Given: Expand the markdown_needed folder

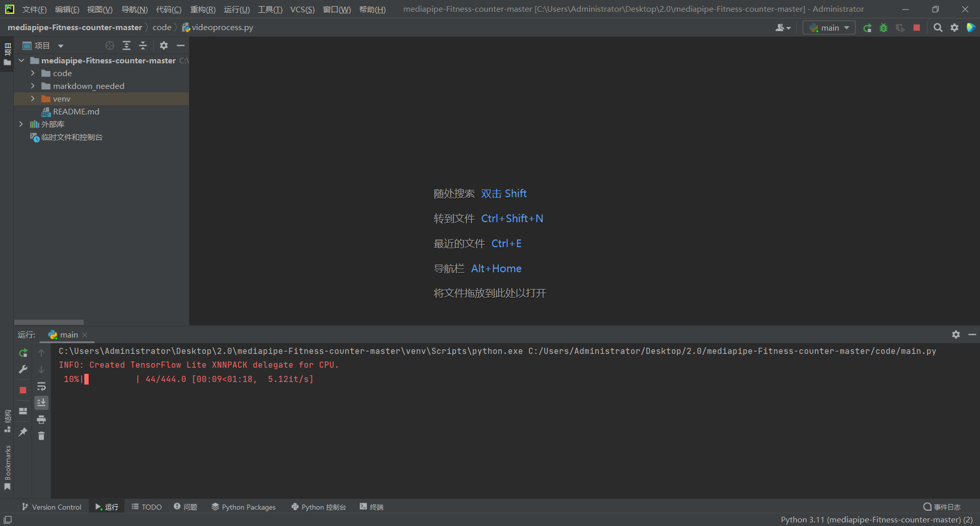Looking at the screenshot, I should point(33,86).
